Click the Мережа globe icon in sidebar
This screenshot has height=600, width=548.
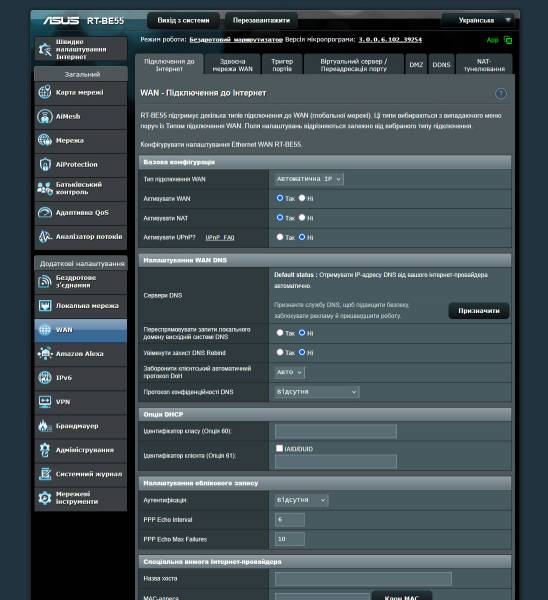[x=45, y=140]
